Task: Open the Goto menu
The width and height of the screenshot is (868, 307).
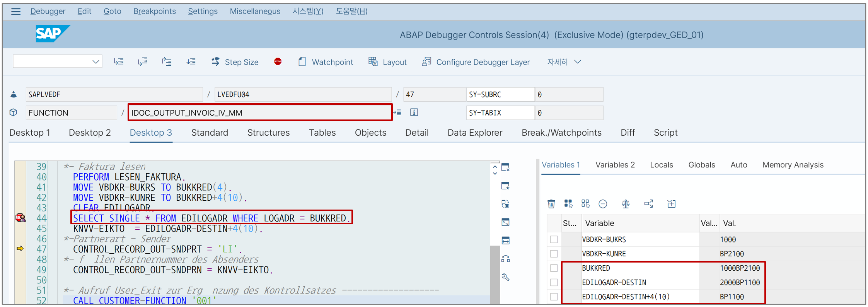Action: point(113,11)
